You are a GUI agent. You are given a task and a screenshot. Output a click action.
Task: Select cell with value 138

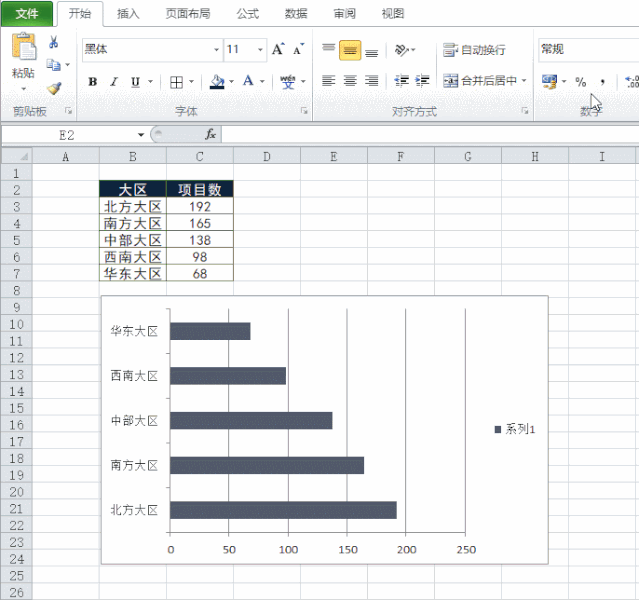[200, 240]
